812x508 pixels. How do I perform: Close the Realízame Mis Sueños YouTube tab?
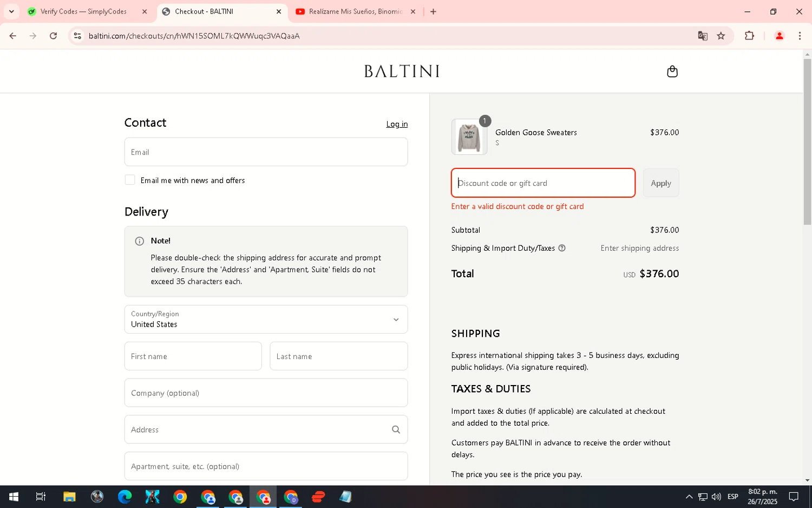click(413, 11)
